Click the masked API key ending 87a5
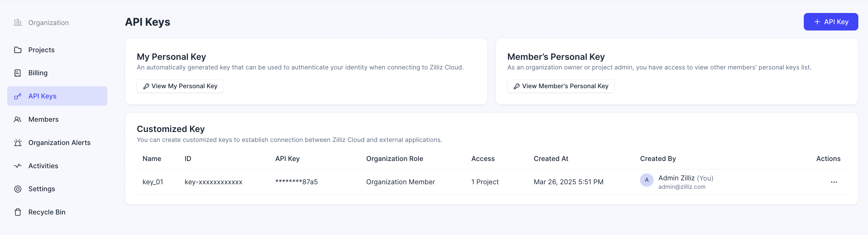 point(296,182)
